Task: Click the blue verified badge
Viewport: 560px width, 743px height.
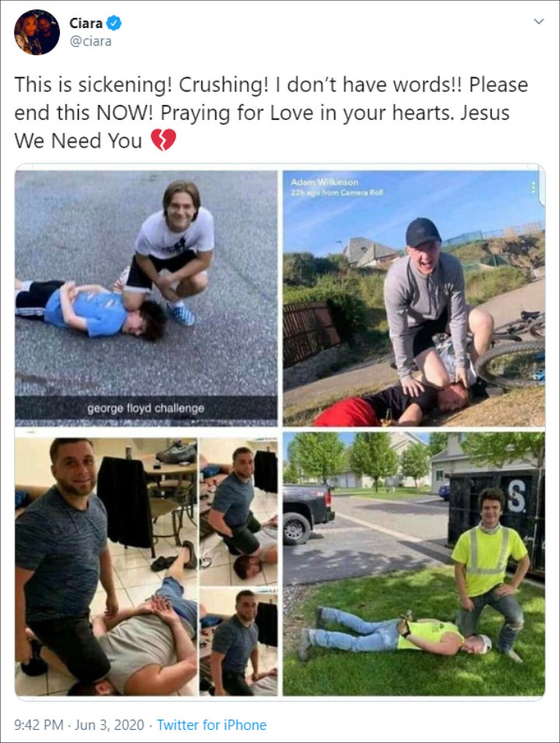Action: pos(114,23)
